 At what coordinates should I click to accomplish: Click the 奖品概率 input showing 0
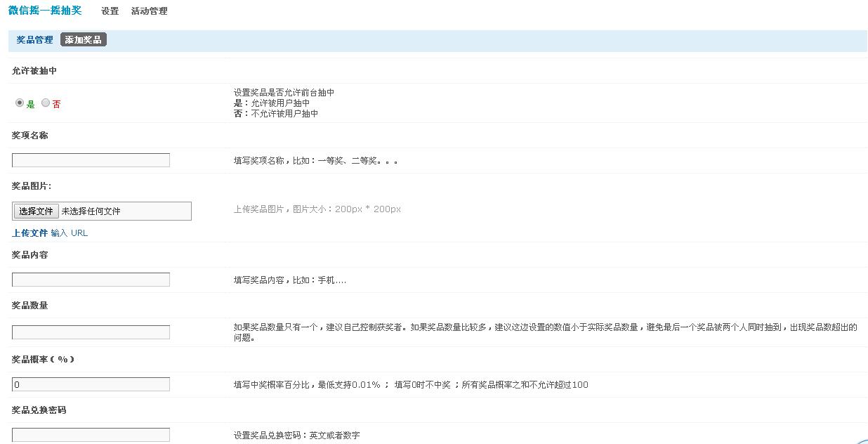coord(90,384)
